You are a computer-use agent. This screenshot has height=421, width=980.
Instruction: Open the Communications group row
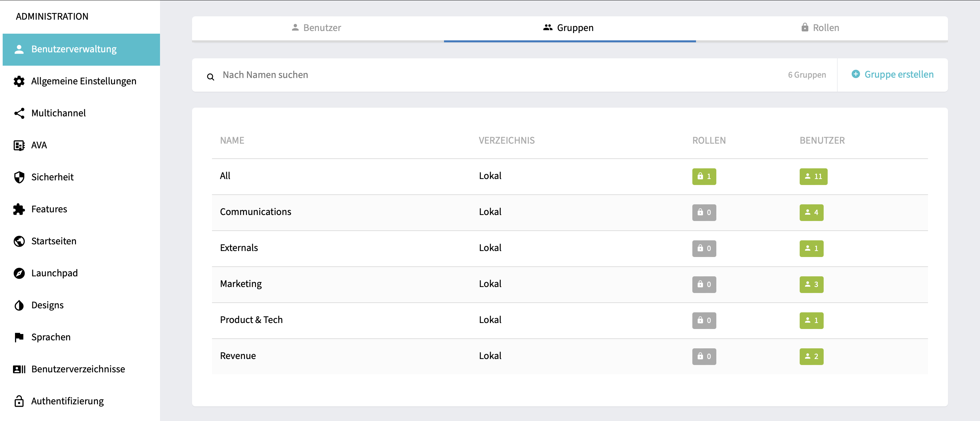(570, 213)
